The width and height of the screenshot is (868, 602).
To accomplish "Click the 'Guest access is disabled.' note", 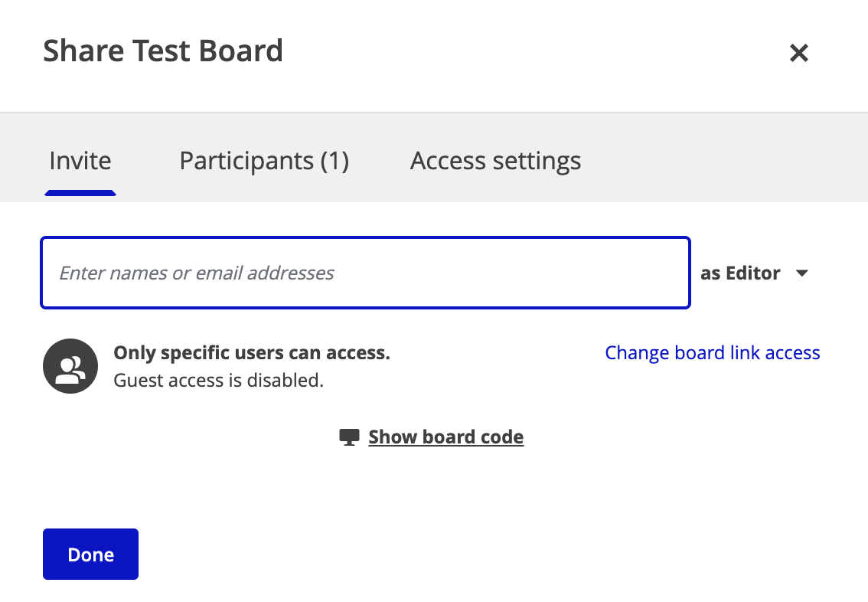I will click(x=218, y=380).
